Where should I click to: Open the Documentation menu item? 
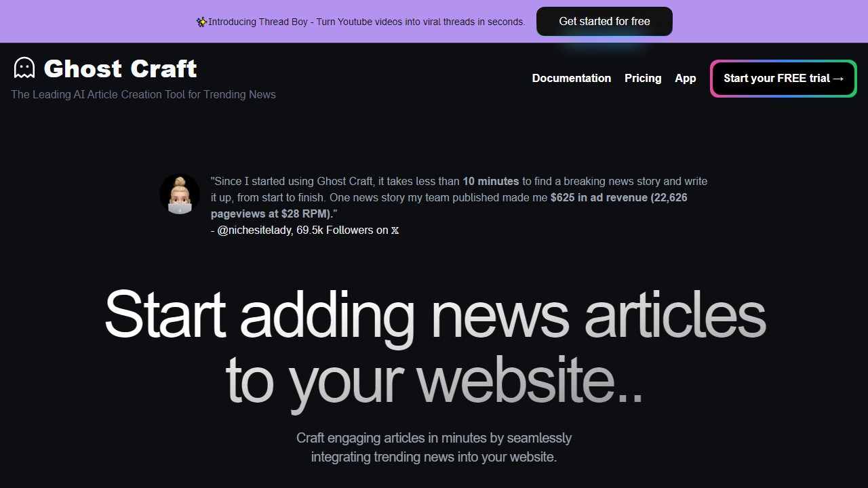click(572, 78)
